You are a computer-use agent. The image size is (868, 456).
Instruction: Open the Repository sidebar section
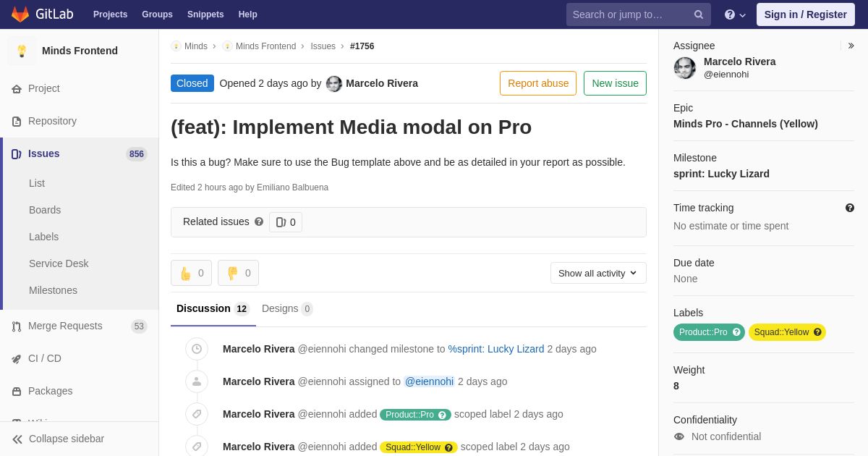[x=52, y=121]
